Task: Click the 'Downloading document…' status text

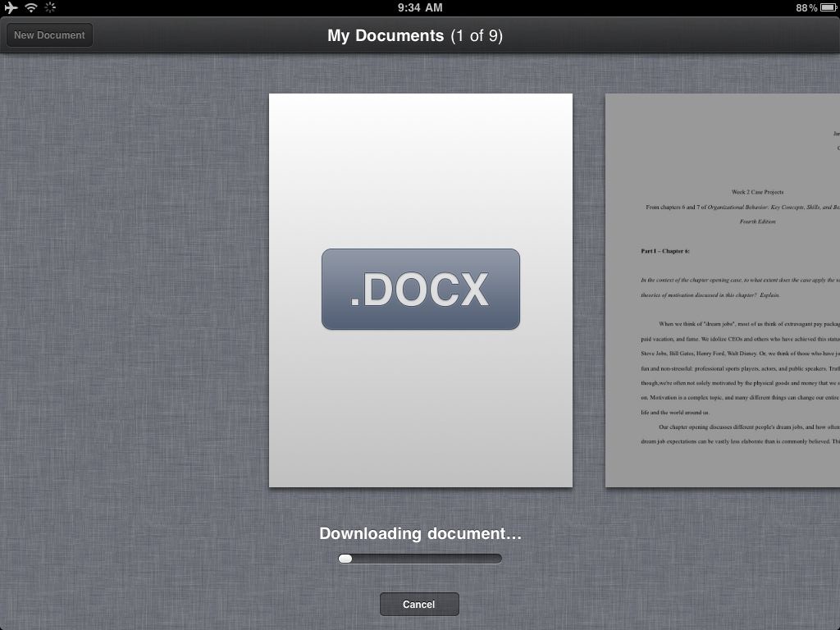Action: click(x=421, y=533)
